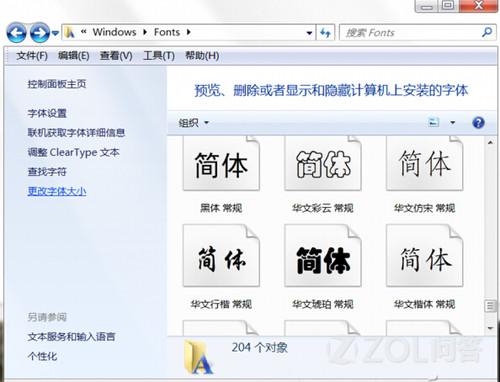Open 文本服务和输入语言 link
The image size is (500, 382).
click(x=71, y=337)
